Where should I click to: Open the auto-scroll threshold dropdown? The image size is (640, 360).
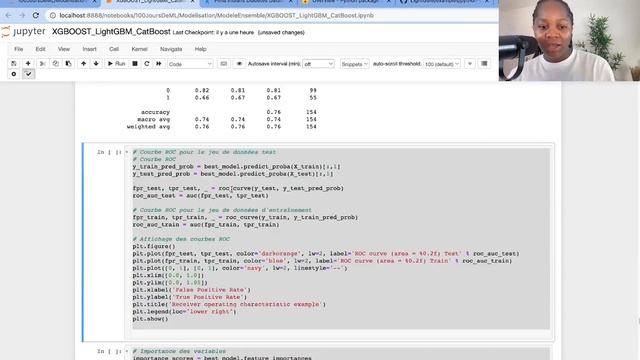pyautogui.click(x=442, y=64)
